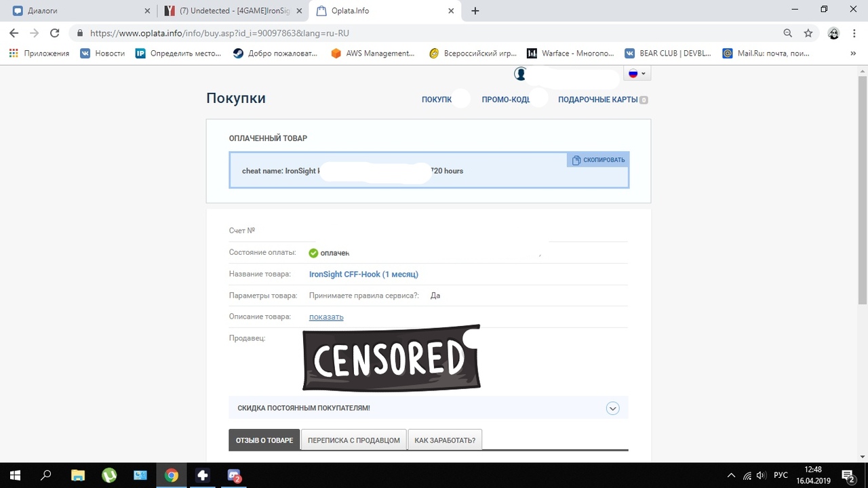Open the Windows Start menu
The image size is (868, 488).
15,475
